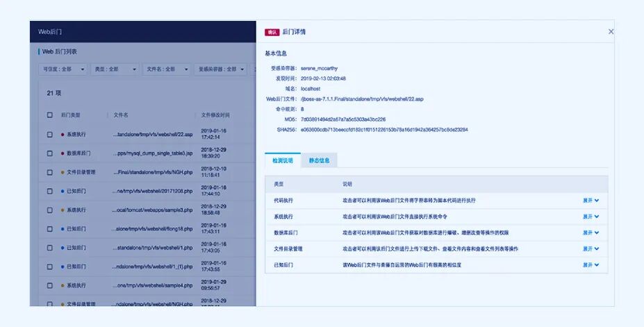
Task: Click the container name serene_mccarthy
Action: coord(319,69)
